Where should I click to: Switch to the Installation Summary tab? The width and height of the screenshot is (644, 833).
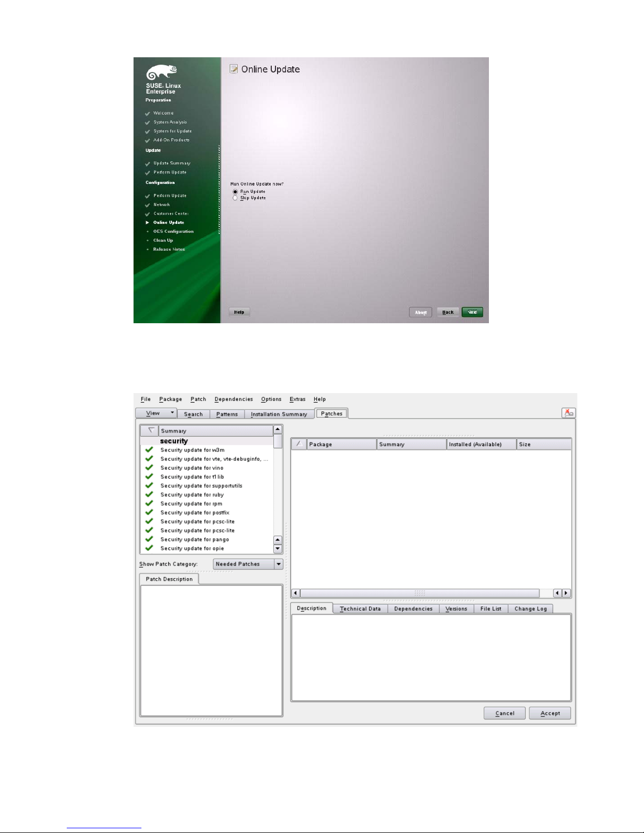click(279, 414)
